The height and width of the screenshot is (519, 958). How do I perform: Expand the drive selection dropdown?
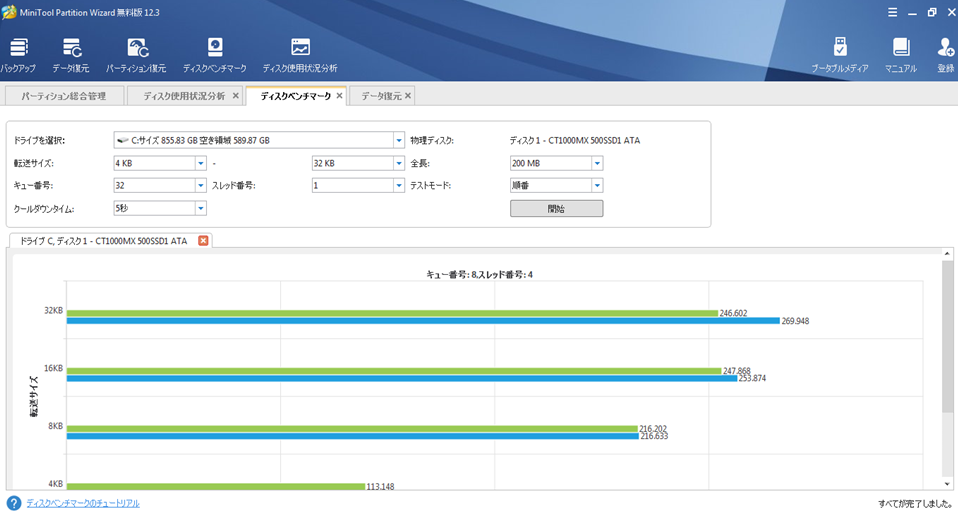tap(398, 141)
